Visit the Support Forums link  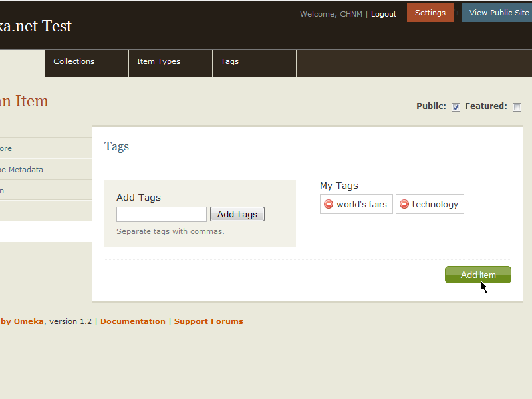pyautogui.click(x=209, y=321)
